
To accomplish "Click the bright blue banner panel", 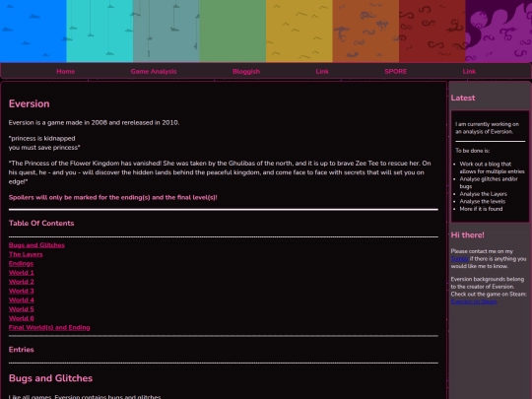I will click(33, 31).
